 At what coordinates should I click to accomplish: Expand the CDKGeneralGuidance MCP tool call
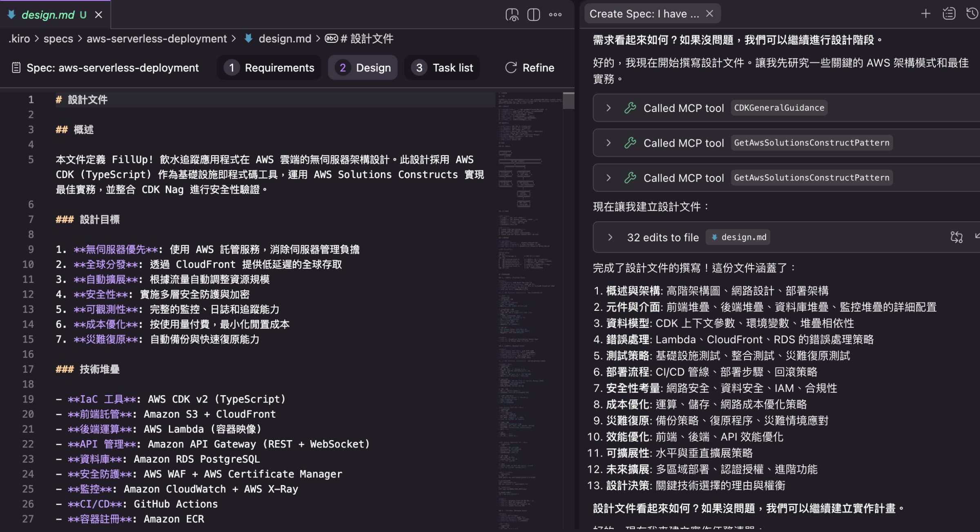pos(609,107)
